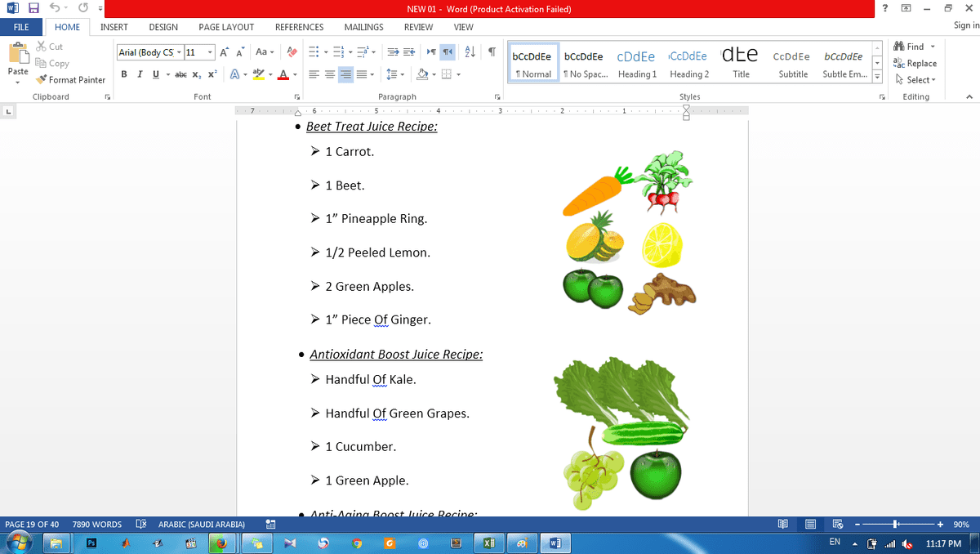This screenshot has height=554, width=980.
Task: Open Excel from the taskbar
Action: click(x=488, y=543)
